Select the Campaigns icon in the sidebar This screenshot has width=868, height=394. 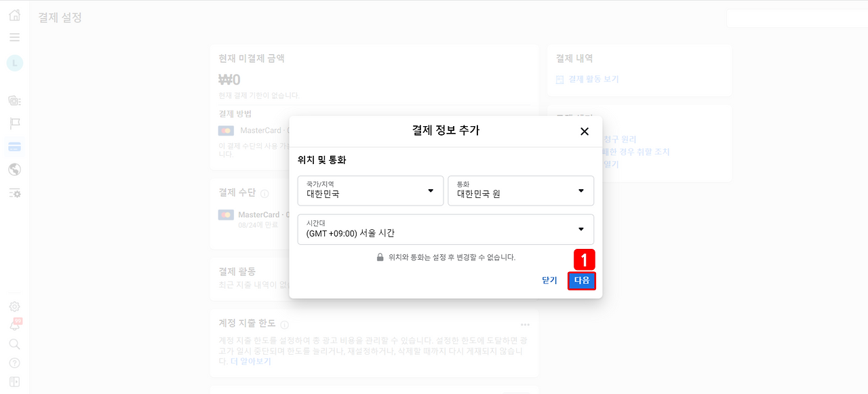14,100
